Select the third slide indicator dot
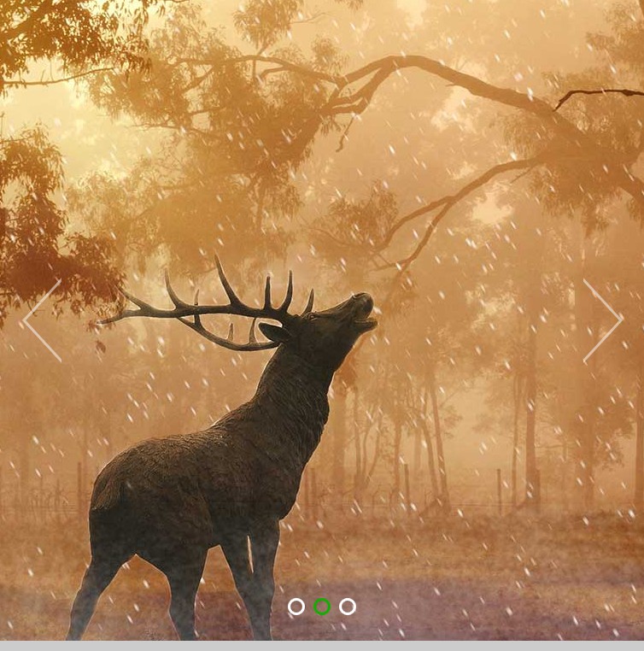Viewport: 644px width, 651px height. [x=348, y=607]
